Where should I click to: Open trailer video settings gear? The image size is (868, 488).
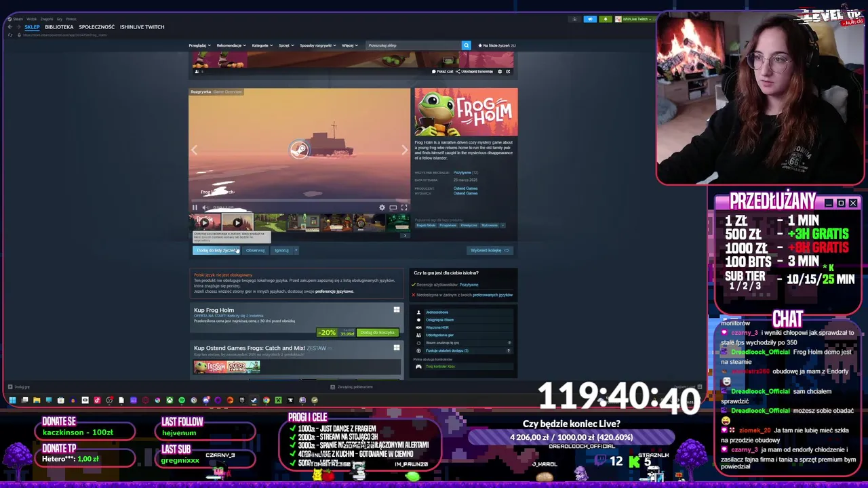(x=382, y=207)
